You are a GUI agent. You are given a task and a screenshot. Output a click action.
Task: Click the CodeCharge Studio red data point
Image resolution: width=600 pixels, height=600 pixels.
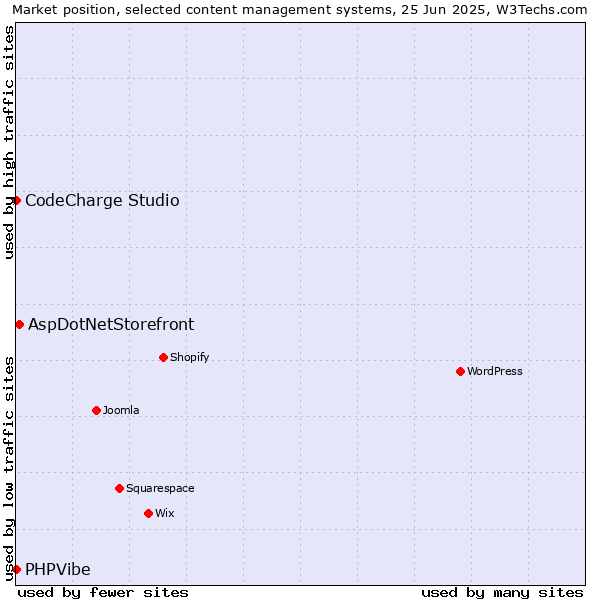click(x=16, y=201)
